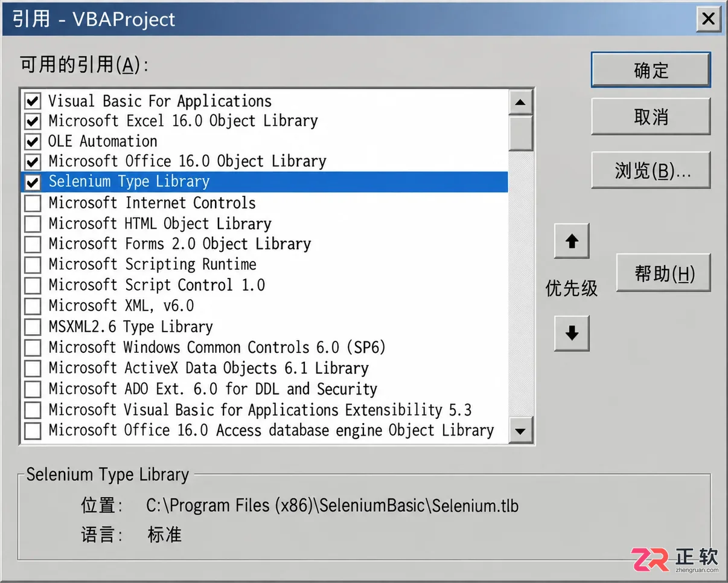
Task: Select row text 'Microsoft Forms 2.0 Object Library'
Action: coord(180,243)
